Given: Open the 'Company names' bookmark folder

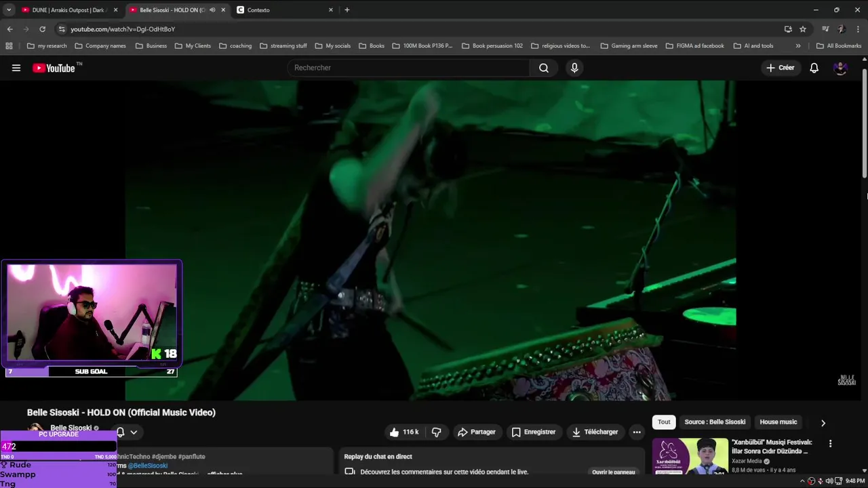Looking at the screenshot, I should tap(100, 46).
